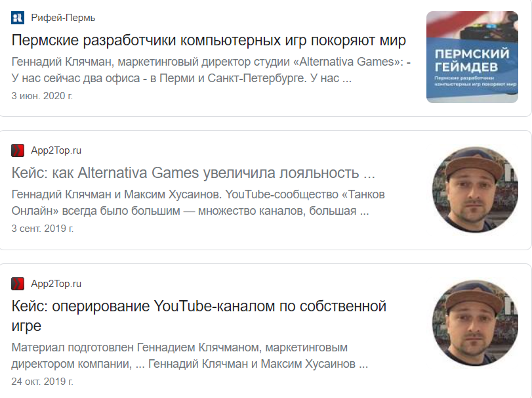Screen dimensions: 532x398
Task: Open headline "Кейс: как Alternativa Games увеличила лояльность"
Action: (x=193, y=173)
